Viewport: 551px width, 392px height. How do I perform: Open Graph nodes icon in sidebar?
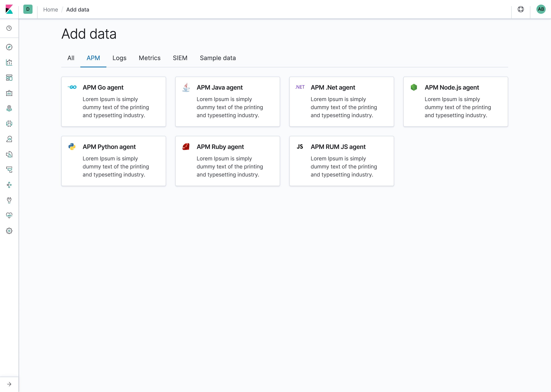pos(9,185)
